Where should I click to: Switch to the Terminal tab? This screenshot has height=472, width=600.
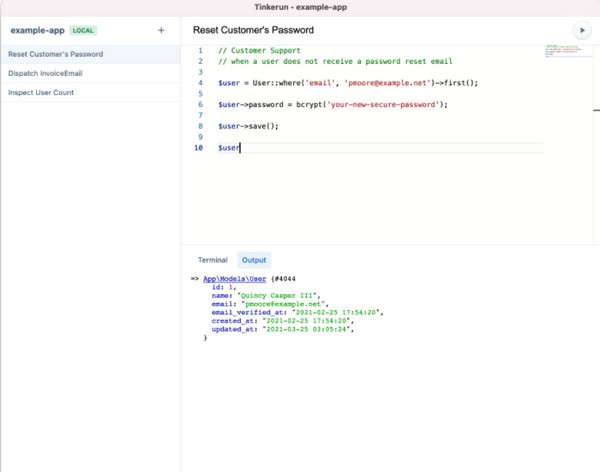(x=212, y=259)
